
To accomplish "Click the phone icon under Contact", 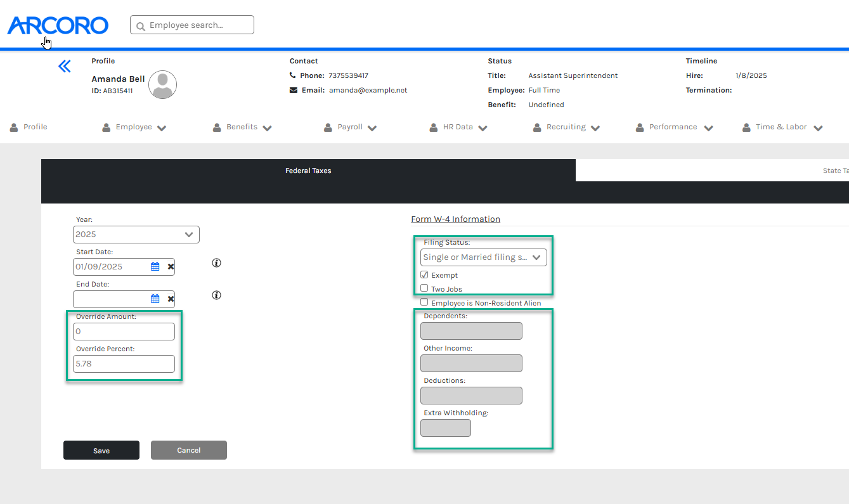I will (293, 75).
